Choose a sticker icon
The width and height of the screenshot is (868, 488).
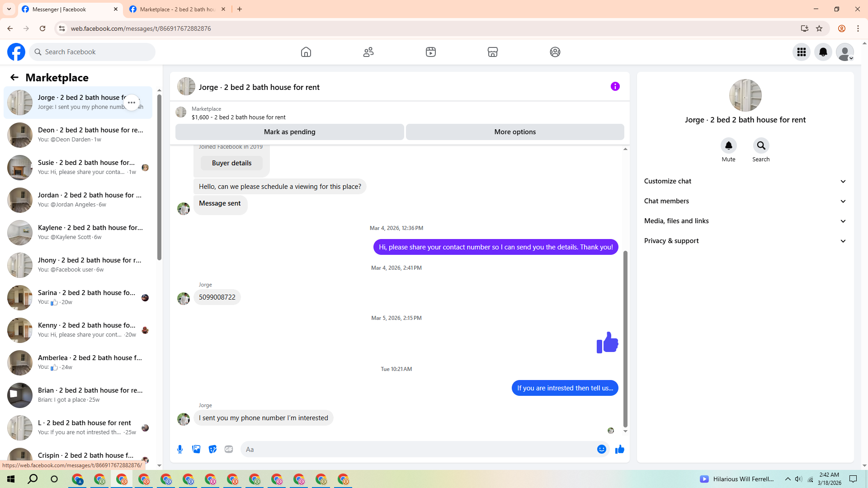[x=212, y=449]
